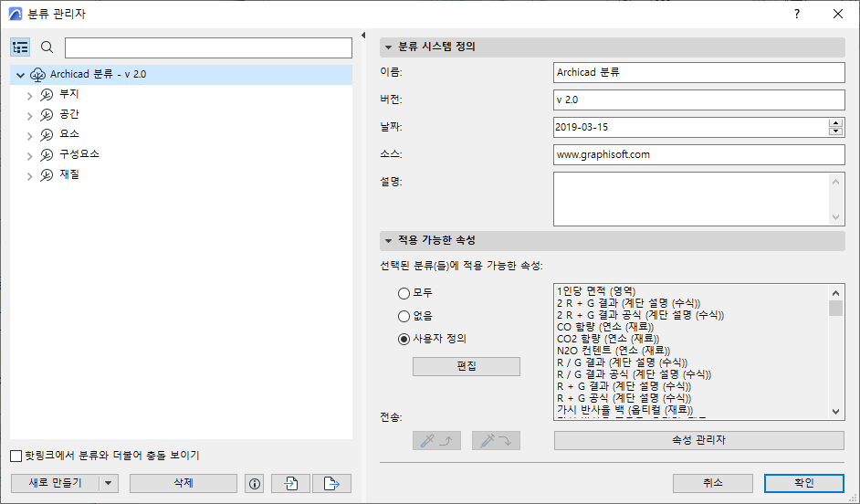Click the 부지 branch icon
Image resolution: width=860 pixels, height=504 pixels.
click(x=47, y=95)
